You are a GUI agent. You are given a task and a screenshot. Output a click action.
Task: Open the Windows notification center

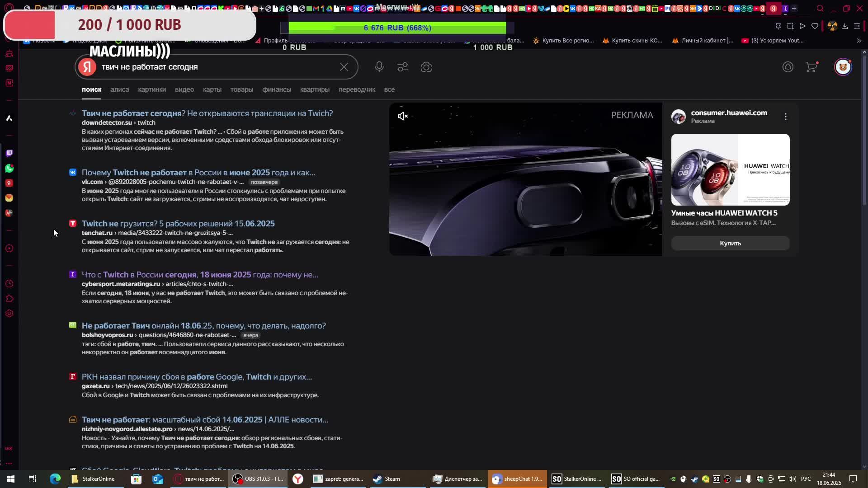853,479
